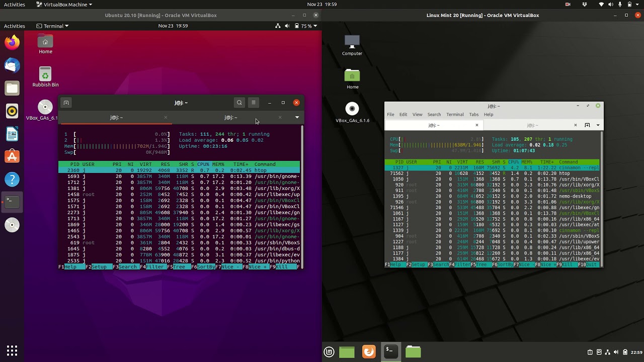Click MEM% column header in Mint htop
The image size is (644, 362).
(x=527, y=162)
